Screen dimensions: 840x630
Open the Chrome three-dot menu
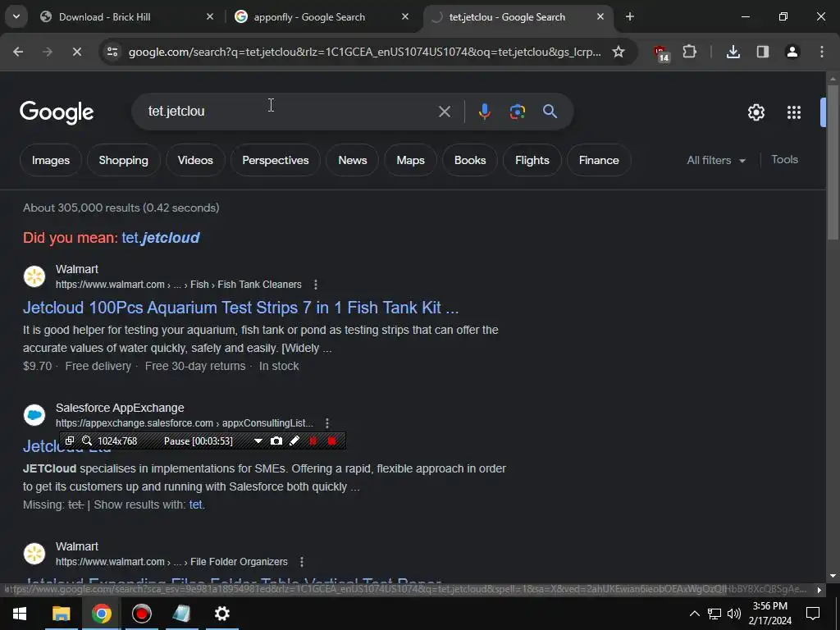pyautogui.click(x=822, y=52)
